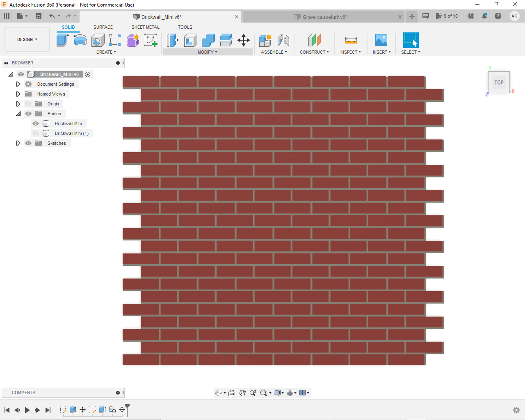525x420 pixels.
Task: Click the Undo arrow
Action: (52, 16)
